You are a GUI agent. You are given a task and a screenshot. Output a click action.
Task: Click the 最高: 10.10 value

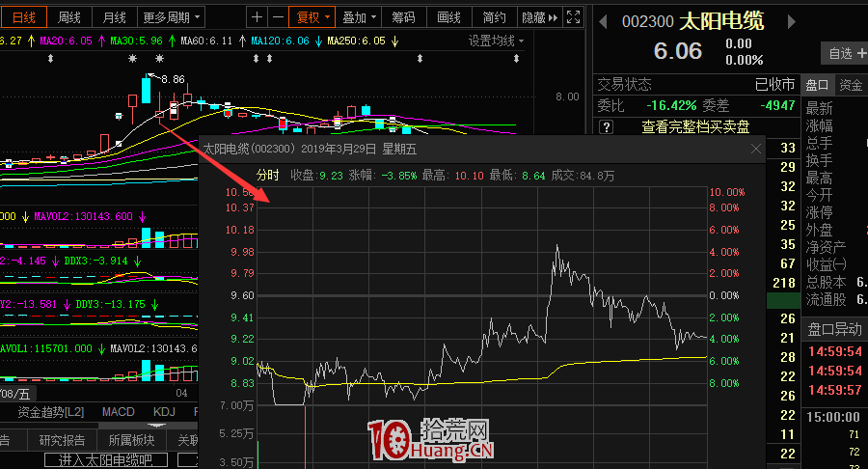coord(453,176)
